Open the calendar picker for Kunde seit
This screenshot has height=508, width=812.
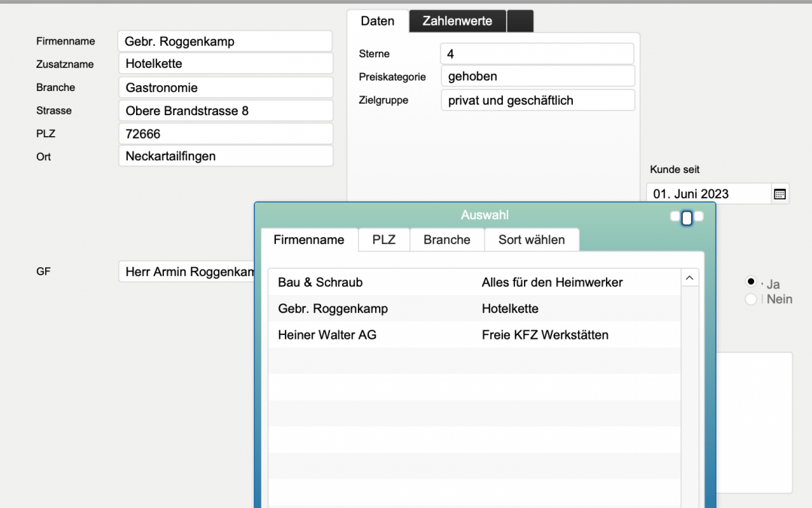(780, 194)
